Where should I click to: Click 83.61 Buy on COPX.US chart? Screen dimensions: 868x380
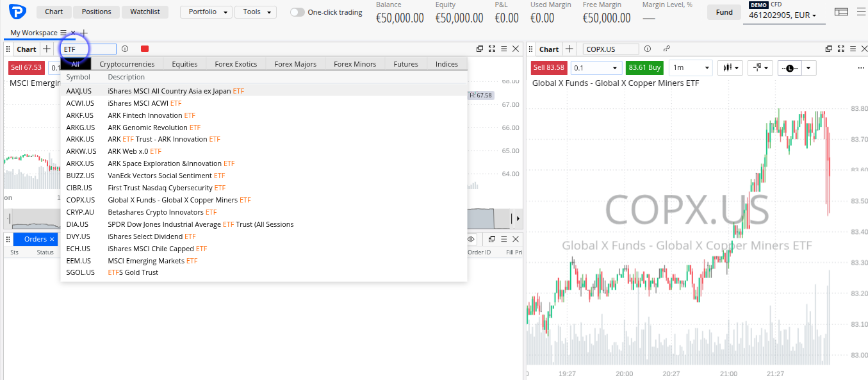click(645, 68)
